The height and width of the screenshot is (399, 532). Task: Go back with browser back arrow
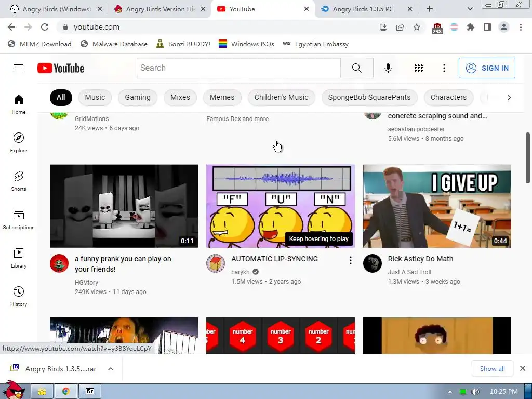point(11,27)
